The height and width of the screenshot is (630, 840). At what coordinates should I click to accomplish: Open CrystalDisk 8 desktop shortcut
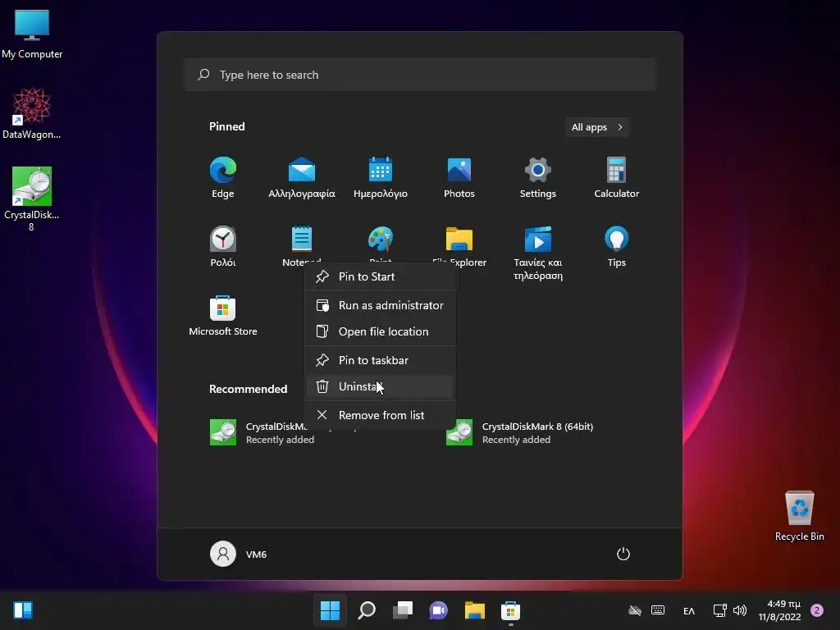coord(32,199)
